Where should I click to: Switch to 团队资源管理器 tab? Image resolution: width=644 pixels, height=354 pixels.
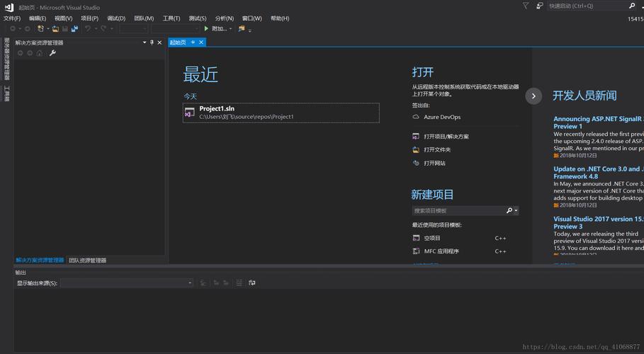87,261
